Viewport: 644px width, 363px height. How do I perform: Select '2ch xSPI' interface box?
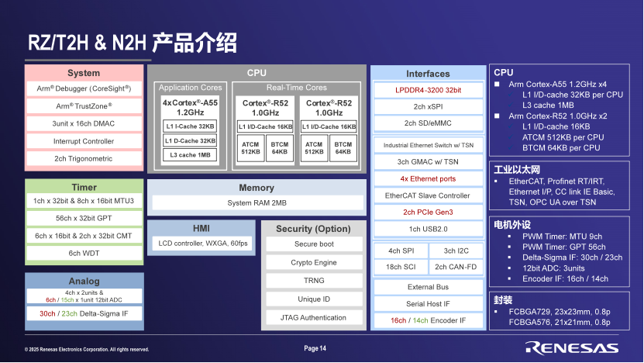[428, 106]
